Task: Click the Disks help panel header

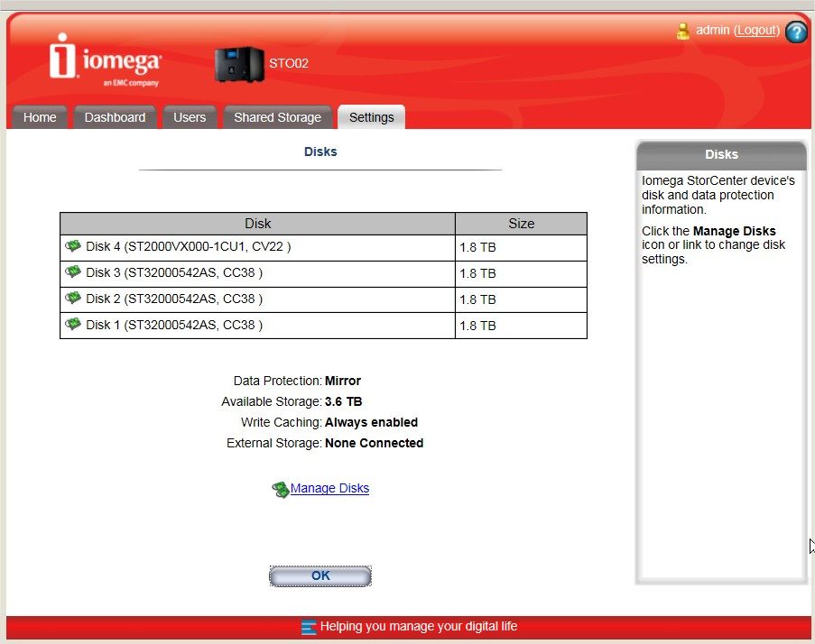Action: click(x=721, y=155)
